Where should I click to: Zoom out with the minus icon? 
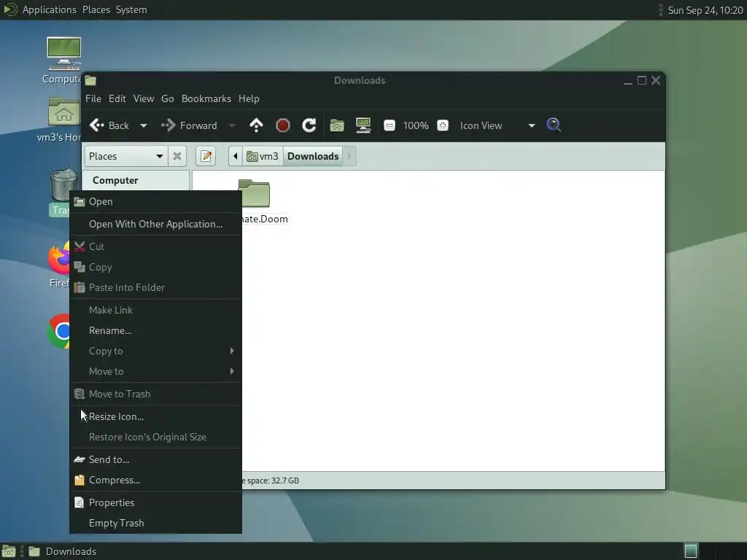[x=390, y=125]
